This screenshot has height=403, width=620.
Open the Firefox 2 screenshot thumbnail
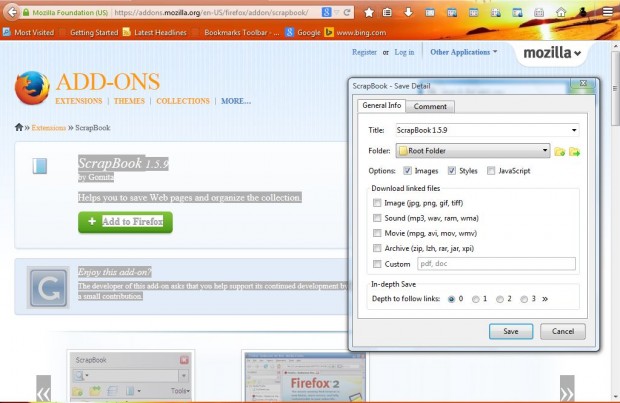(304, 377)
